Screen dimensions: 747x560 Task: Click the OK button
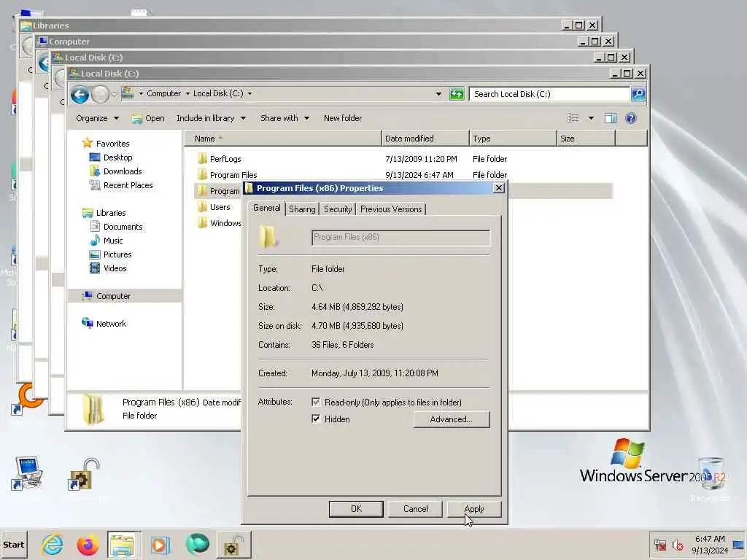[356, 508]
